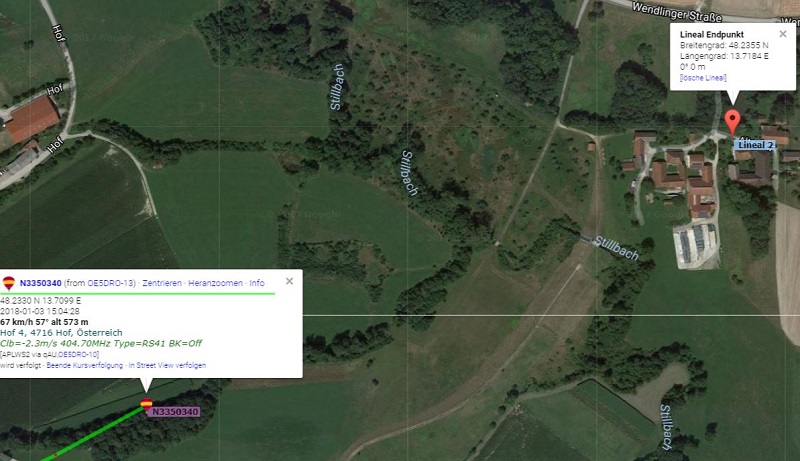Click the OE5DRO-10 digipeater link
The width and height of the screenshot is (800, 461).
click(78, 354)
